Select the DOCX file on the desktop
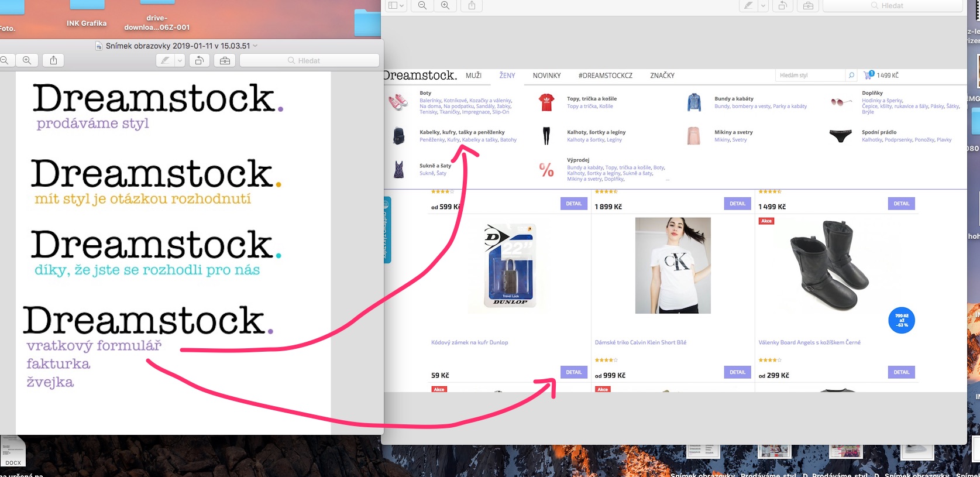Viewport: 980px width, 477px height. (x=13, y=451)
